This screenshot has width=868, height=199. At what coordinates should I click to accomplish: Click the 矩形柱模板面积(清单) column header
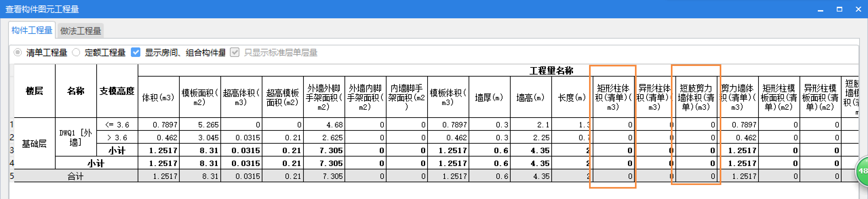click(x=779, y=97)
